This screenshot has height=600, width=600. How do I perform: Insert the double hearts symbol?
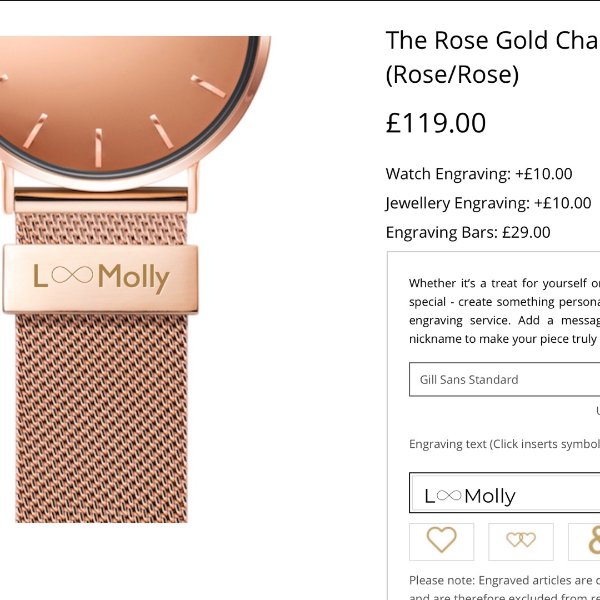520,541
